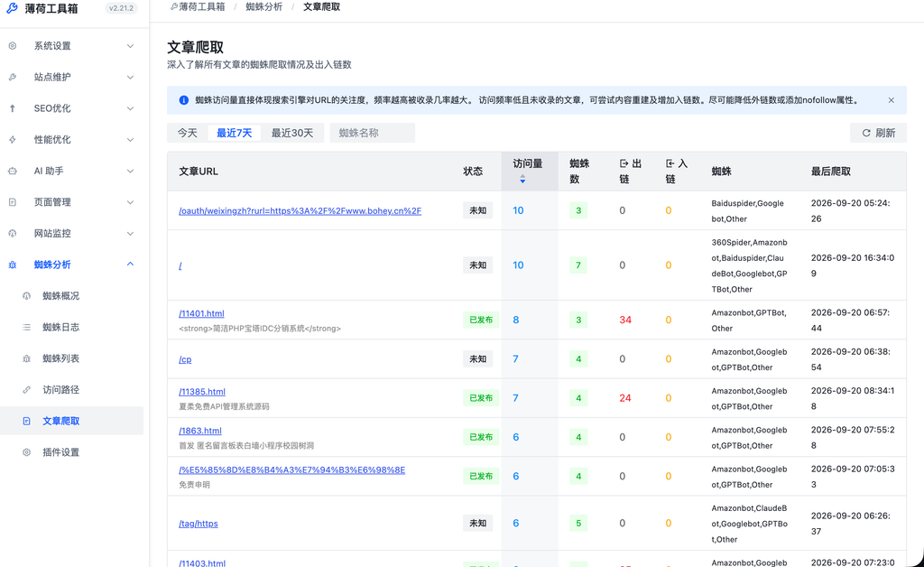
Task: Open 插件设置 in the sidebar
Action: pos(60,452)
